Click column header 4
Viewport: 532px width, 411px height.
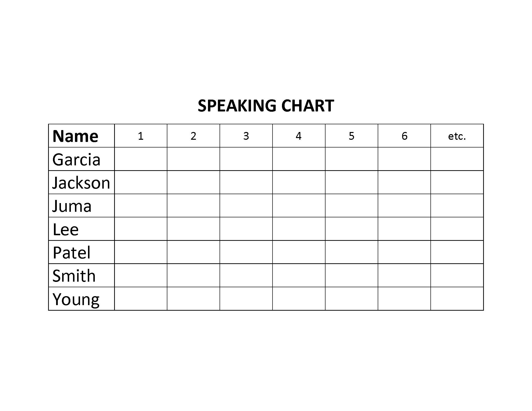(x=299, y=136)
